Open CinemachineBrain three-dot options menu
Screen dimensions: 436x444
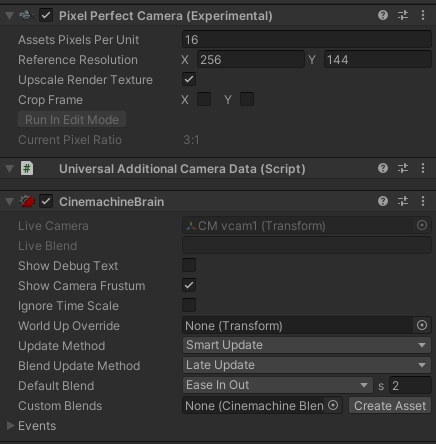423,201
